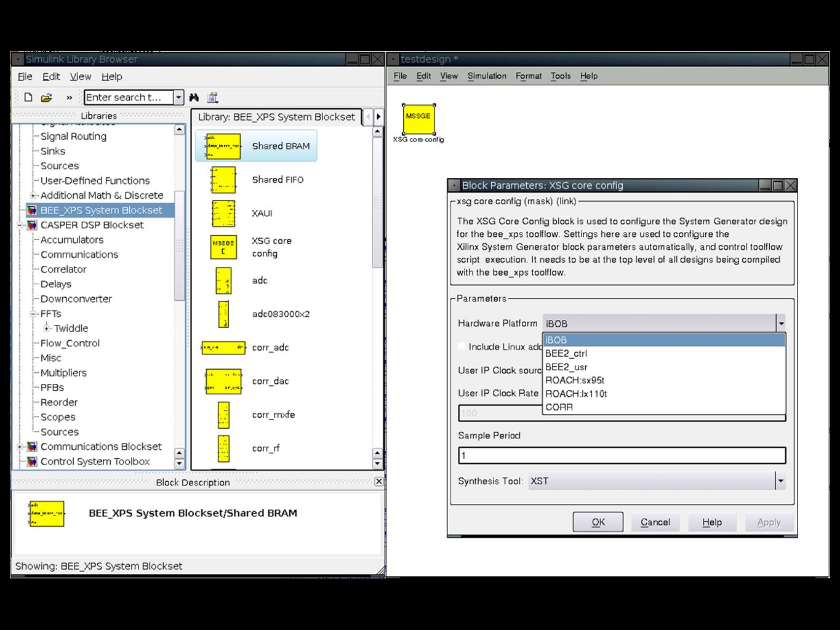
Task: Select the corr_dac block icon
Action: click(x=223, y=381)
